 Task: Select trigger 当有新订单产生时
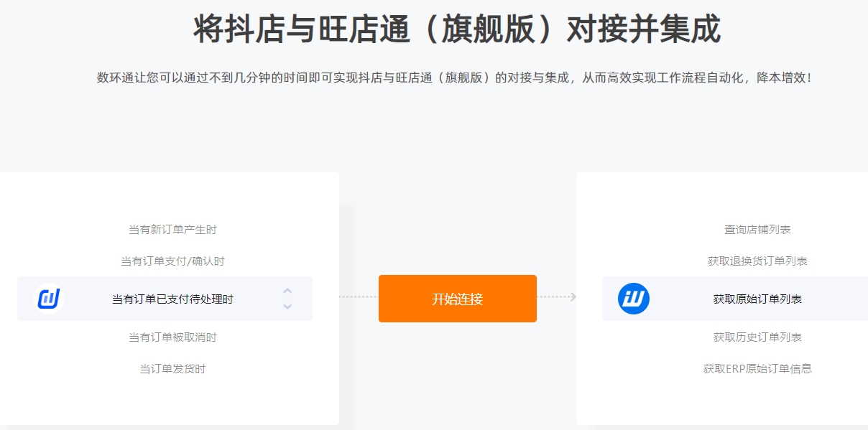(x=172, y=230)
